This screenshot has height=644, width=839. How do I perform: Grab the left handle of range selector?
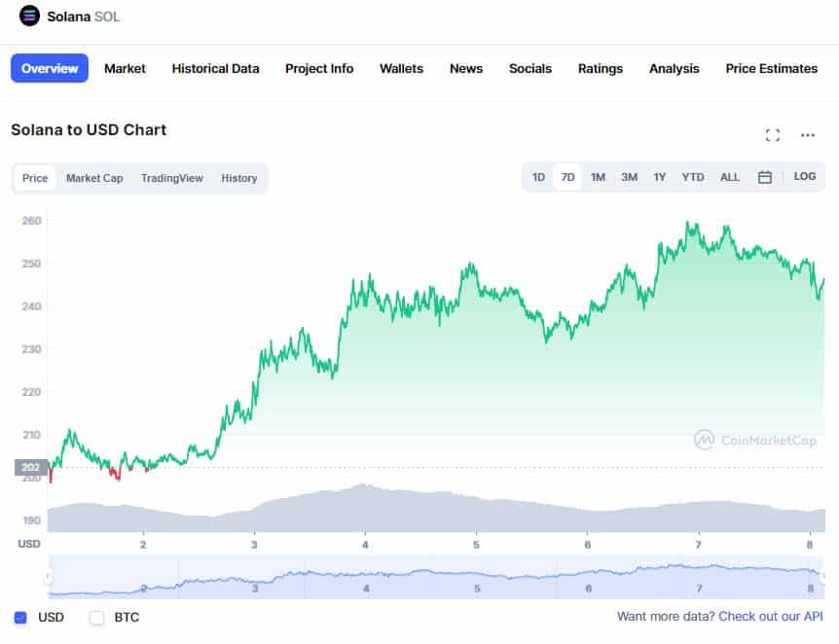click(x=48, y=577)
